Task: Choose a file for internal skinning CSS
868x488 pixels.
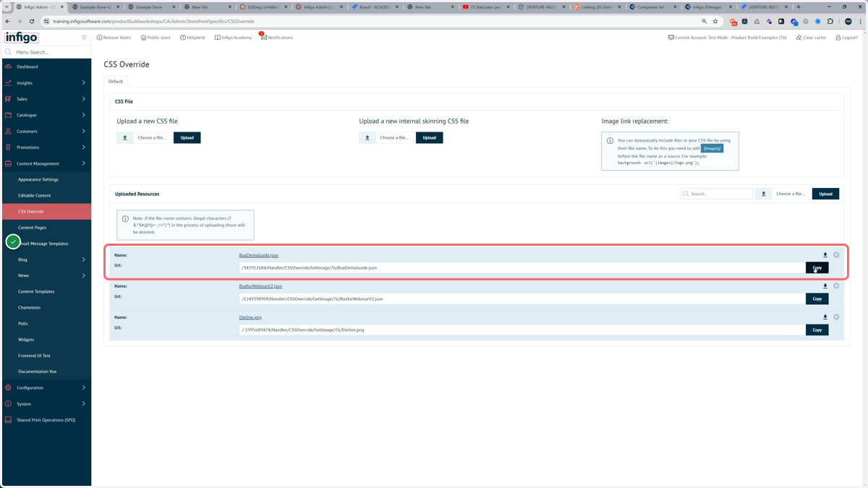Action: click(x=386, y=137)
